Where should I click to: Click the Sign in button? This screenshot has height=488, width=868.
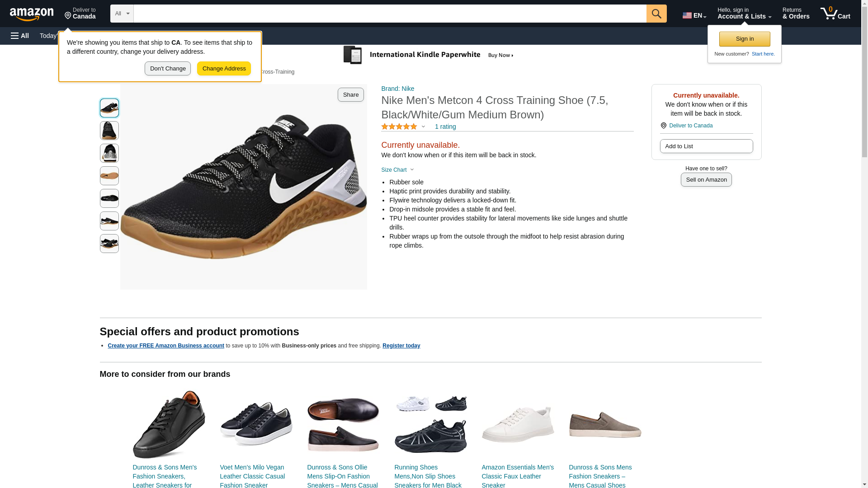tap(744, 39)
